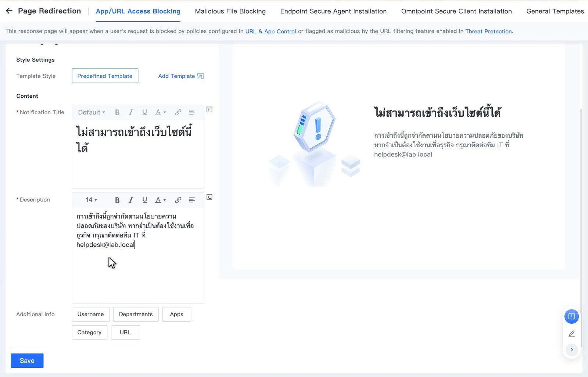Screen dimensions: 588x377
Task: Insert link in Description toolbar
Action: (x=178, y=200)
